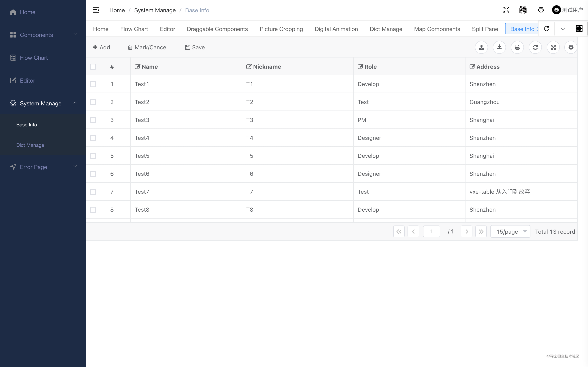
Task: Click the Save button
Action: (195, 47)
